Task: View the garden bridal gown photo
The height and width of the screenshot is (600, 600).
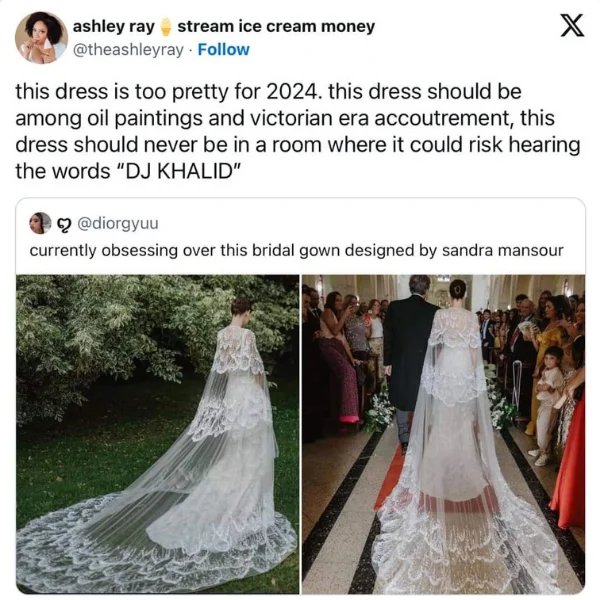Action: [x=157, y=434]
